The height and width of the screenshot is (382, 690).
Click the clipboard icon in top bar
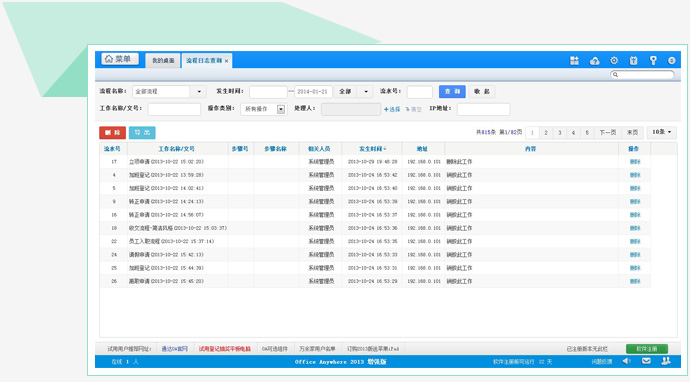click(633, 61)
